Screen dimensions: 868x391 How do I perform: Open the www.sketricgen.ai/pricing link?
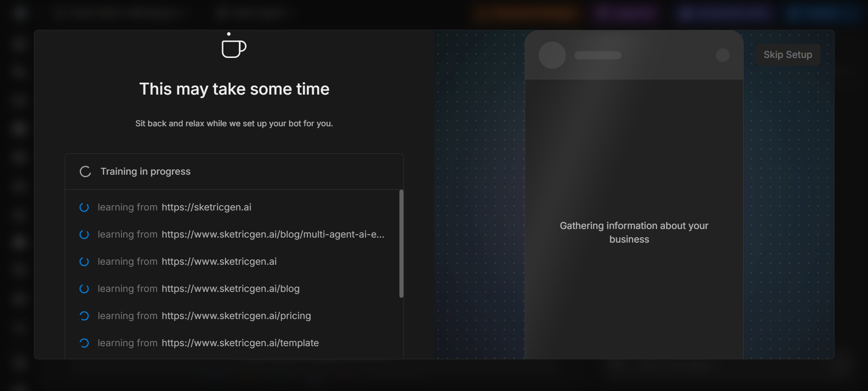(x=236, y=316)
